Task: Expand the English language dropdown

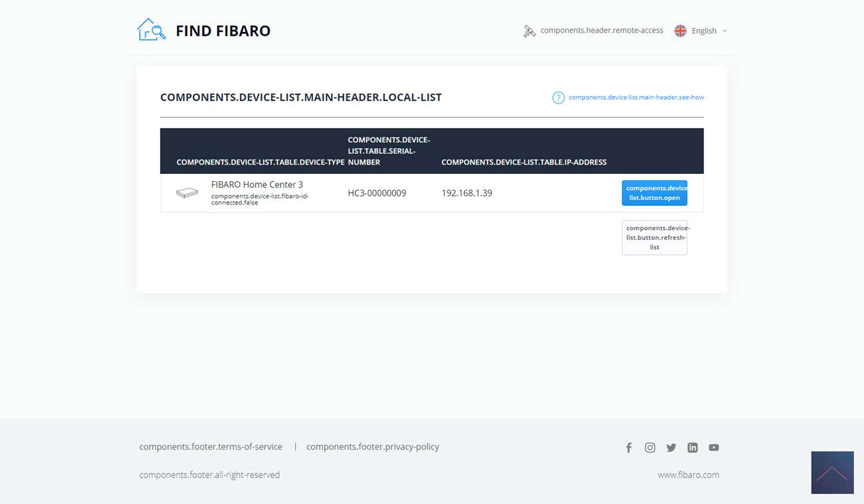Action: click(703, 31)
